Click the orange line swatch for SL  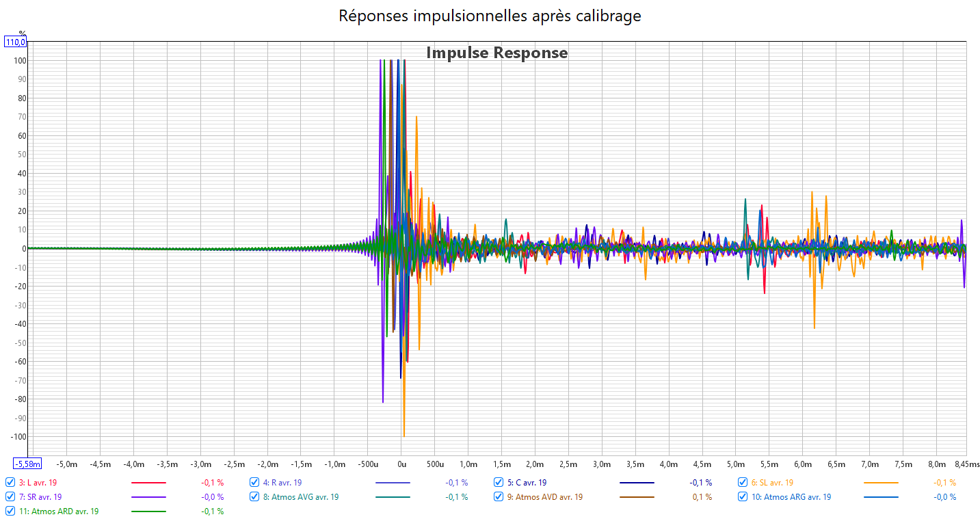click(x=881, y=483)
